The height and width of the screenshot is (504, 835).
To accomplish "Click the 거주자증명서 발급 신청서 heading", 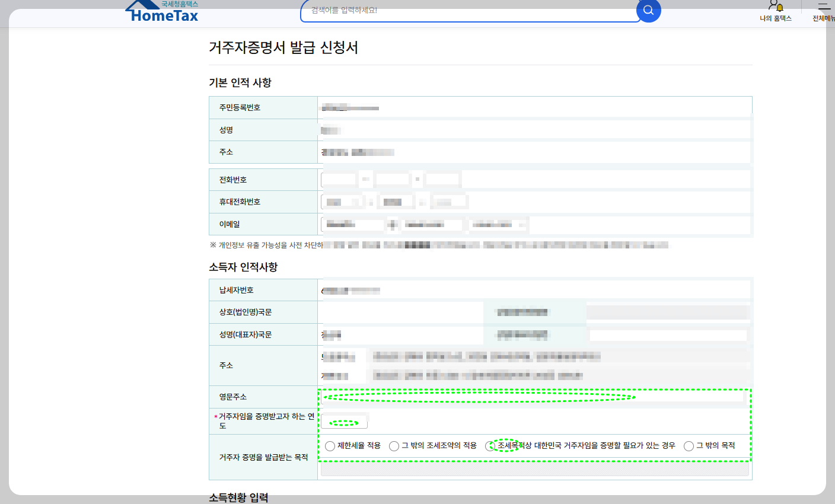I will 283,47.
